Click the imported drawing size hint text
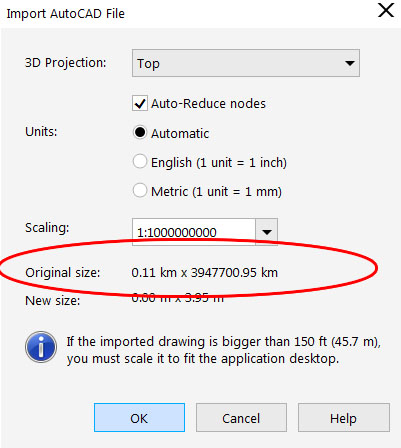This screenshot has width=401, height=448. pyautogui.click(x=224, y=350)
